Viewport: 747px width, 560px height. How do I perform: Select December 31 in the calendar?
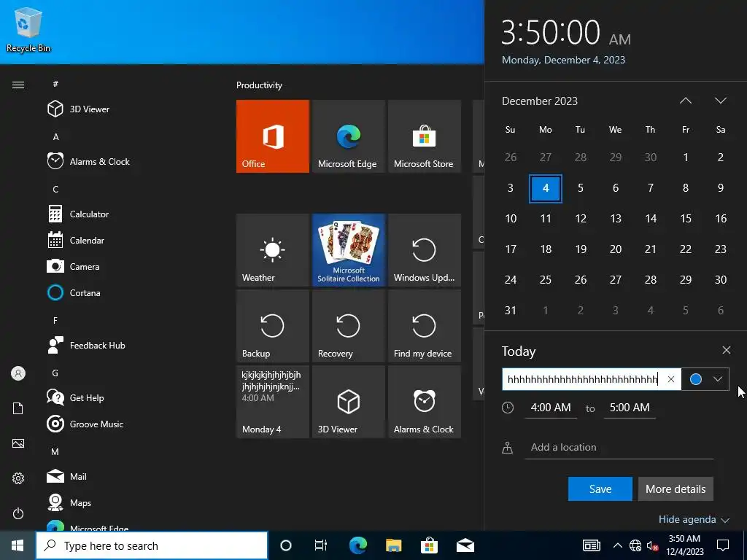[x=510, y=311]
